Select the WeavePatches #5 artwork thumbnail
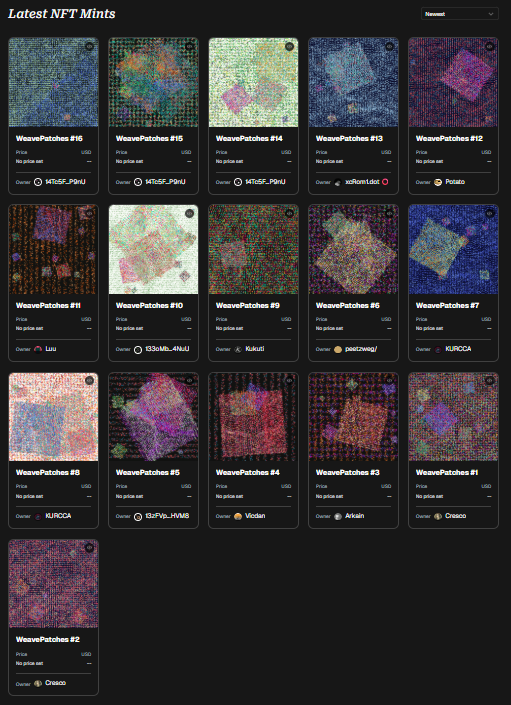Viewport: 511px width, 705px height. (153, 416)
